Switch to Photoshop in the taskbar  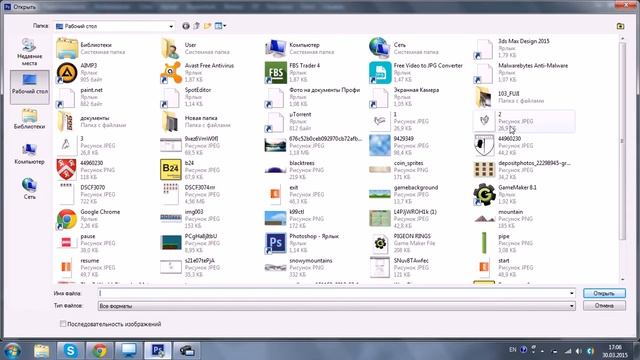(158, 351)
